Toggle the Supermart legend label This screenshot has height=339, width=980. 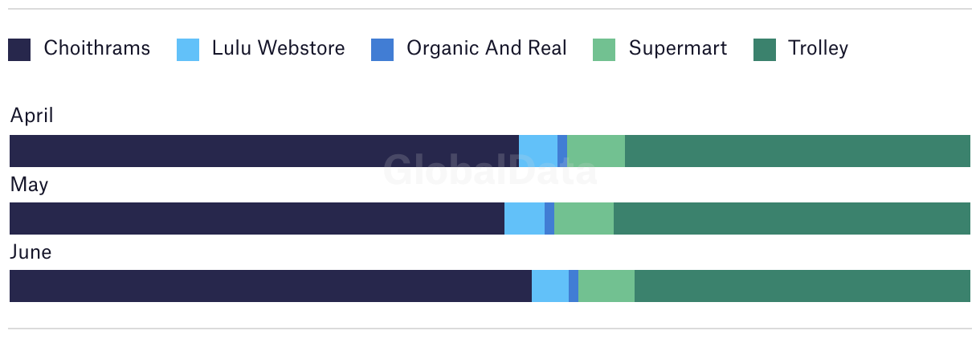(678, 48)
